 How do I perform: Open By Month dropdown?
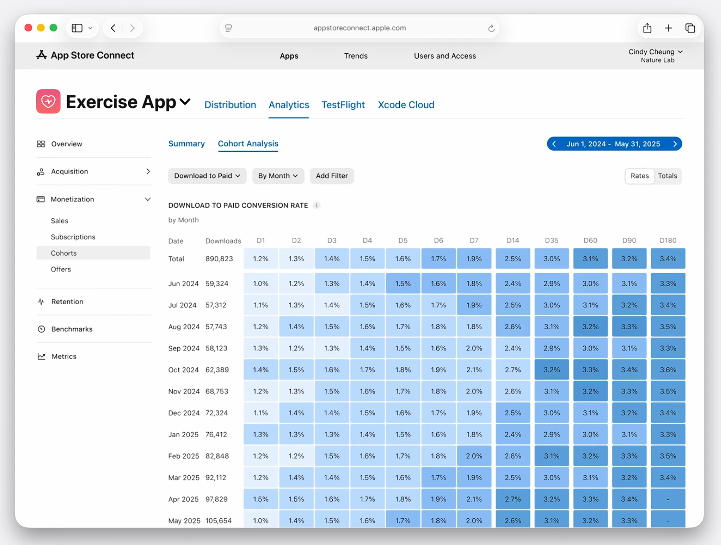point(278,176)
